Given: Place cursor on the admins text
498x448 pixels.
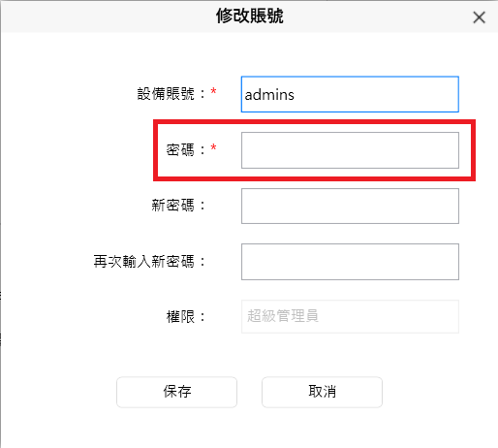Looking at the screenshot, I should point(269,95).
